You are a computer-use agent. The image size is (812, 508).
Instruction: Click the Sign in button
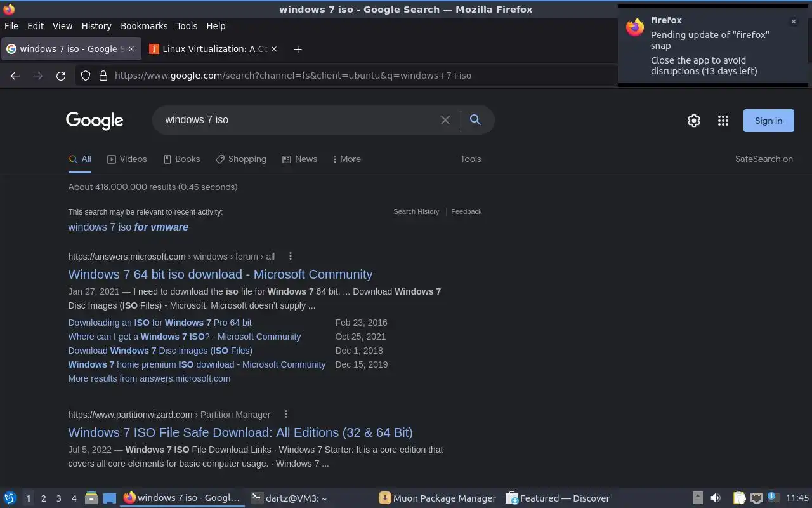point(768,121)
